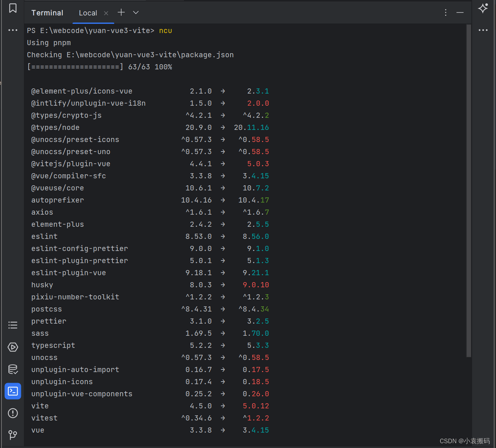Click @types/node new version 20.11.16
This screenshot has width=496, height=448.
(x=251, y=127)
